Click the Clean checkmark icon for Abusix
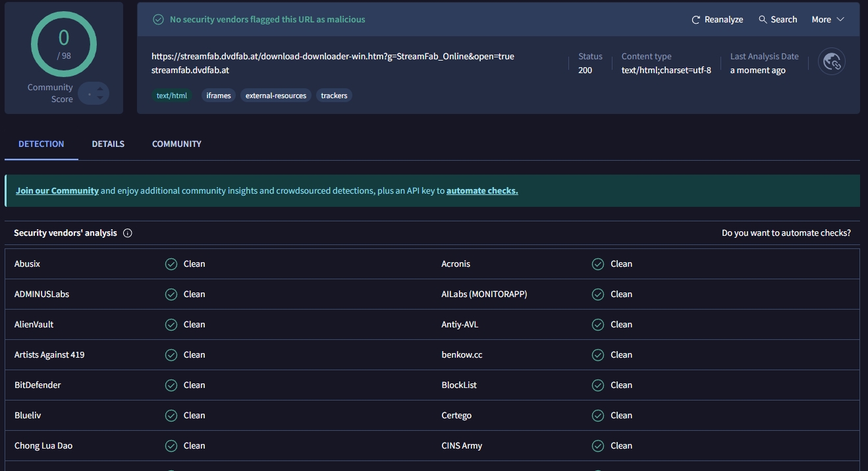 (x=171, y=264)
